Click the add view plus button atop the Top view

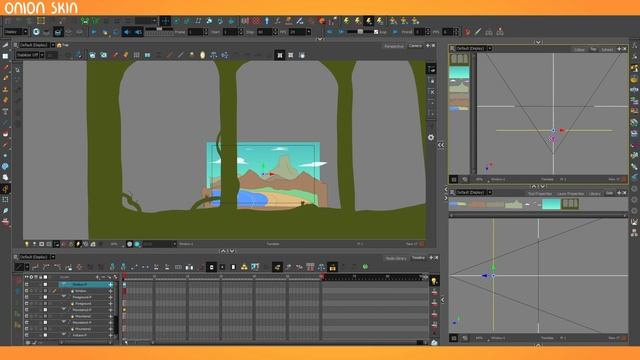(x=619, y=49)
